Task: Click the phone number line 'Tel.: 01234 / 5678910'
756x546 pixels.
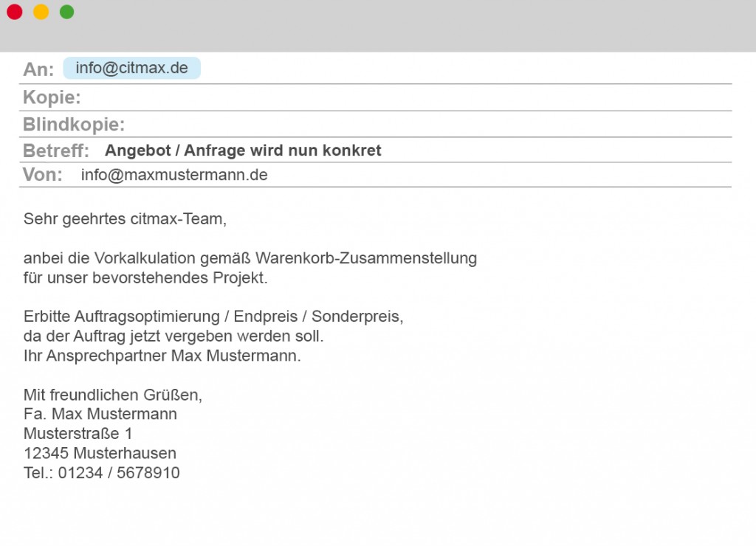Action: tap(101, 473)
